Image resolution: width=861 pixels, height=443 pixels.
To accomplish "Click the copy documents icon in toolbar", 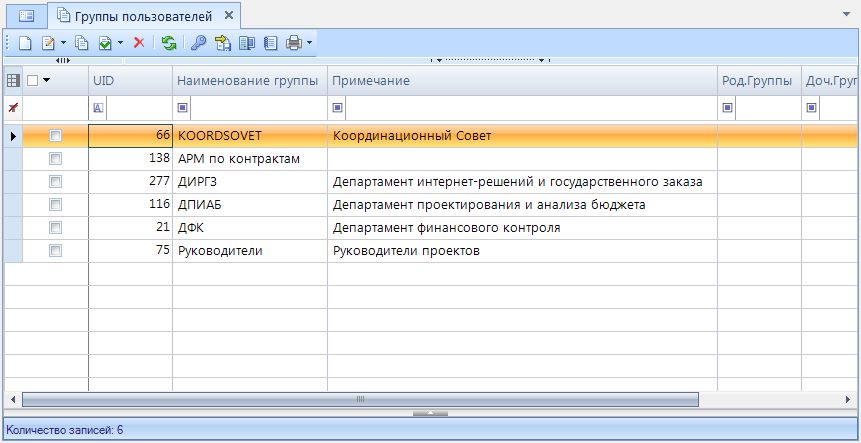I will 83,43.
